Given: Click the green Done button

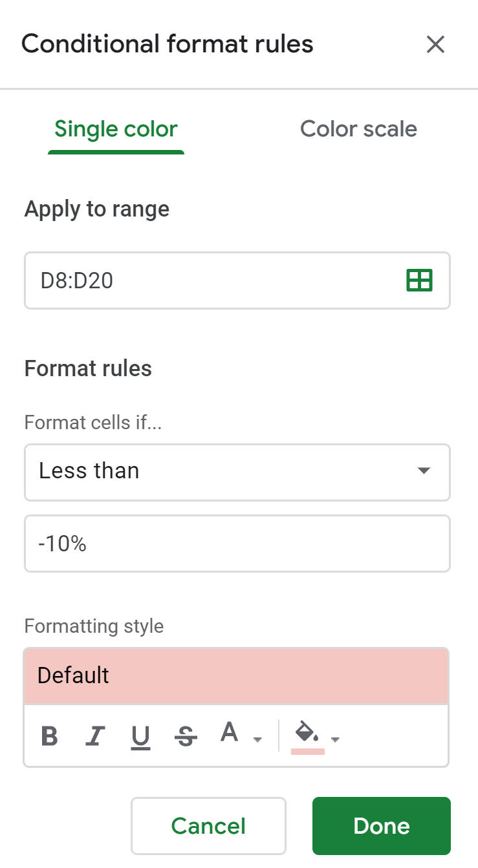Looking at the screenshot, I should click(382, 826).
